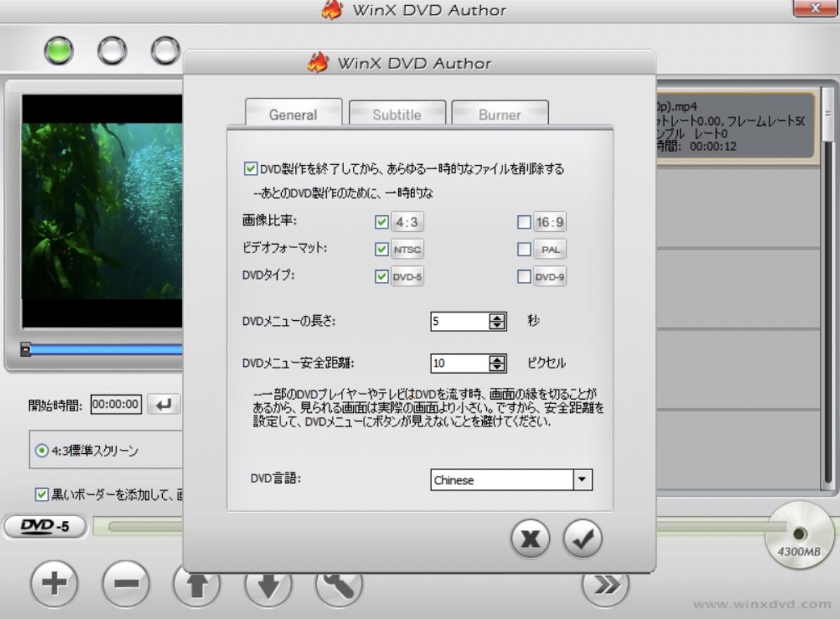The width and height of the screenshot is (840, 619).
Task: Decrease the DVDメニューの長さ value
Action: click(x=497, y=325)
